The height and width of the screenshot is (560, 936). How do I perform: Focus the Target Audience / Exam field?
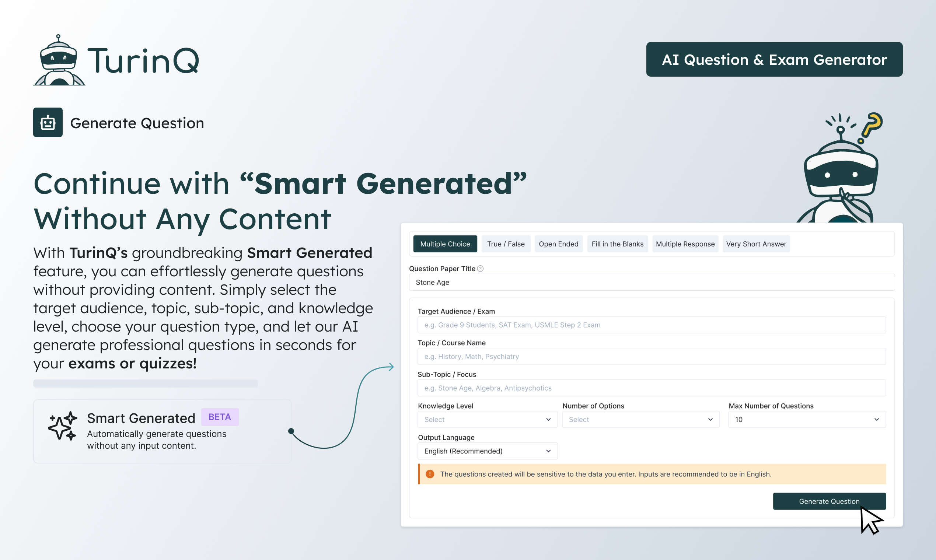(651, 325)
